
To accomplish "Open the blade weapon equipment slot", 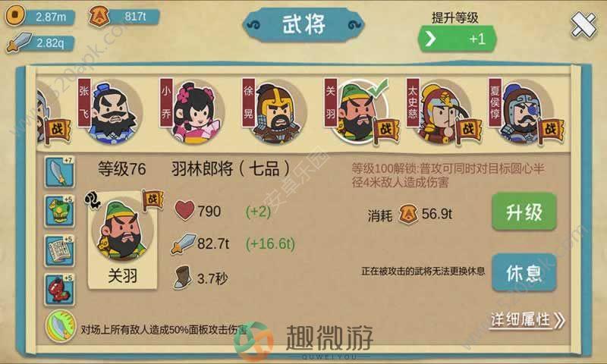I will tap(59, 172).
